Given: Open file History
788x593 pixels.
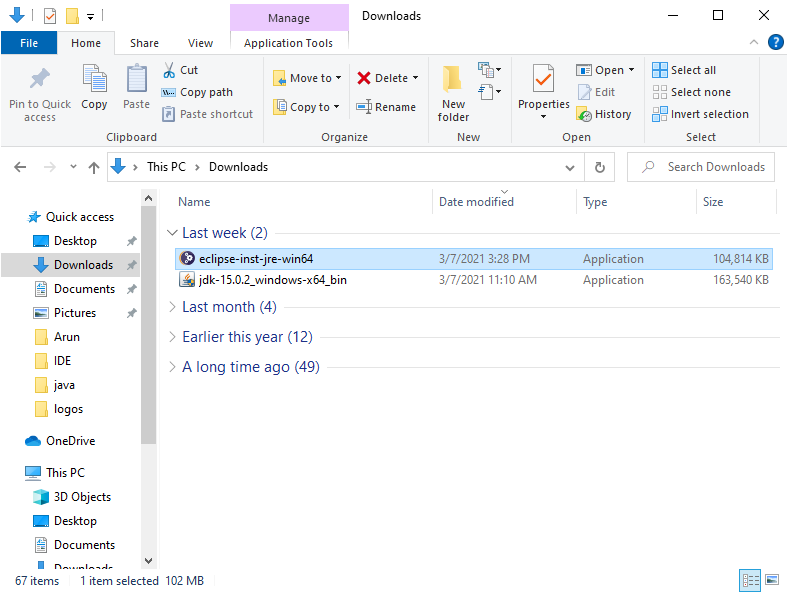Looking at the screenshot, I should [x=604, y=115].
